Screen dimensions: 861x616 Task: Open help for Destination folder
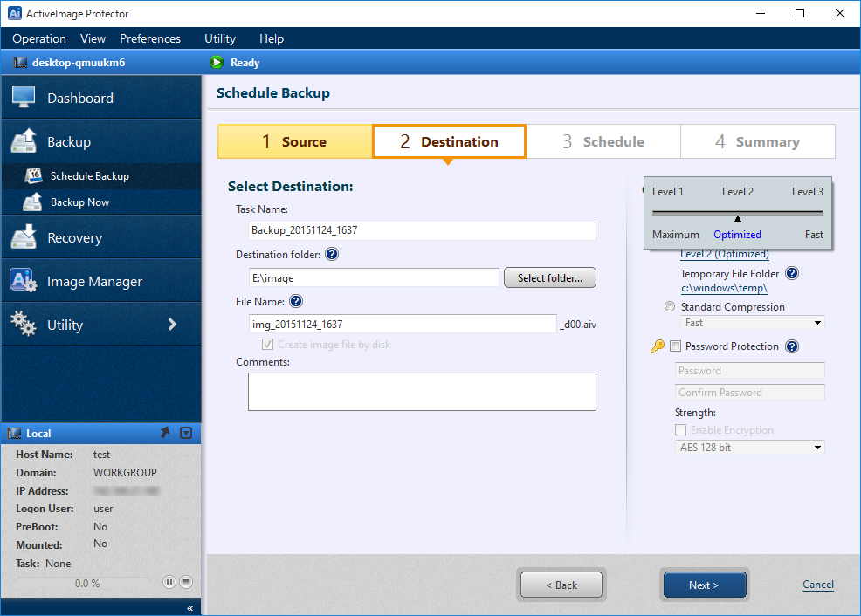point(332,254)
